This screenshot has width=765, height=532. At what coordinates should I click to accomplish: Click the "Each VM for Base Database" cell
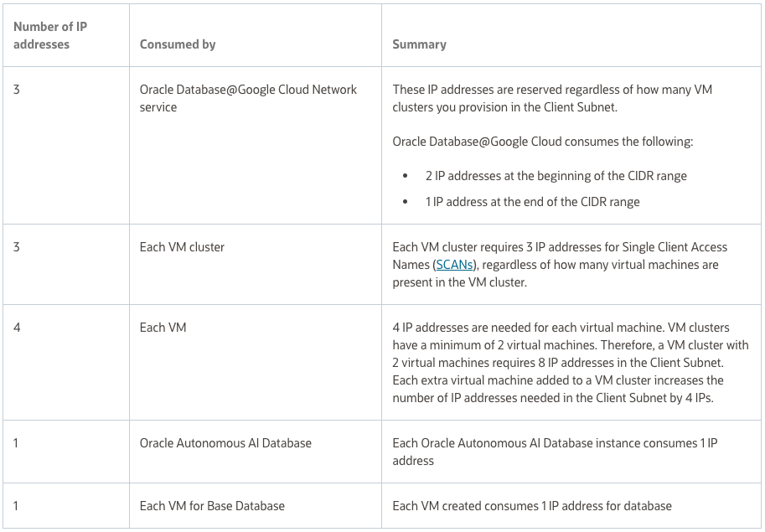212,506
